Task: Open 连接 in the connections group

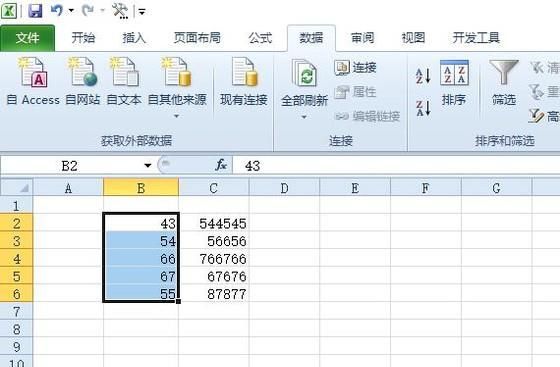Action: 355,67
